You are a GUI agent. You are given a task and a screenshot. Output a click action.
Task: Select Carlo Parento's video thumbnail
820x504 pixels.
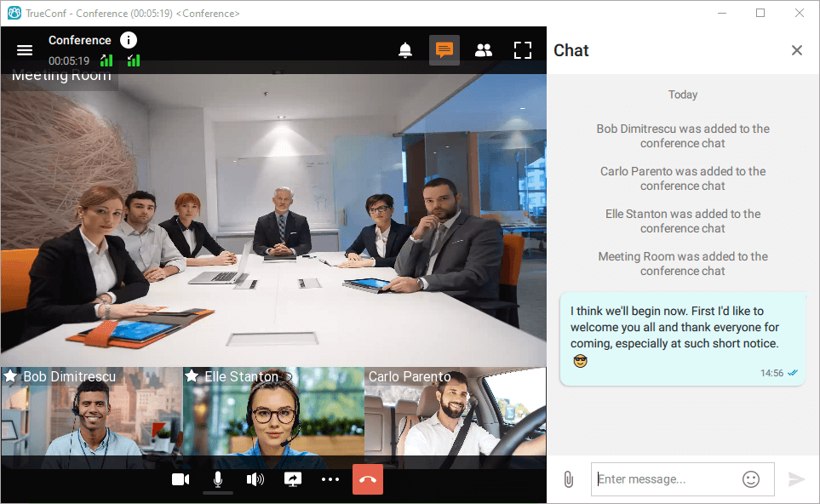(455, 417)
